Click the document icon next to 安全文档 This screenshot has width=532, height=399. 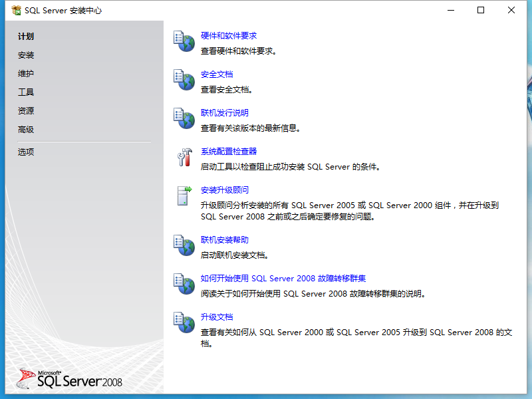[x=184, y=80]
